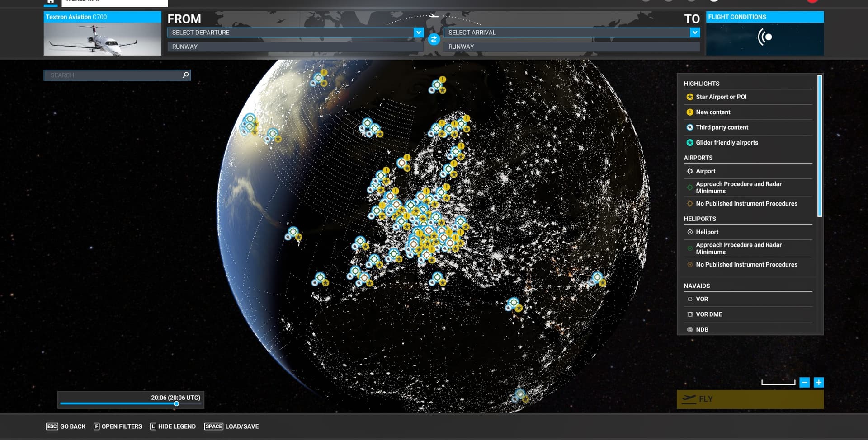The height and width of the screenshot is (440, 868).
Task: Select the New content legend entry
Action: pyautogui.click(x=712, y=112)
